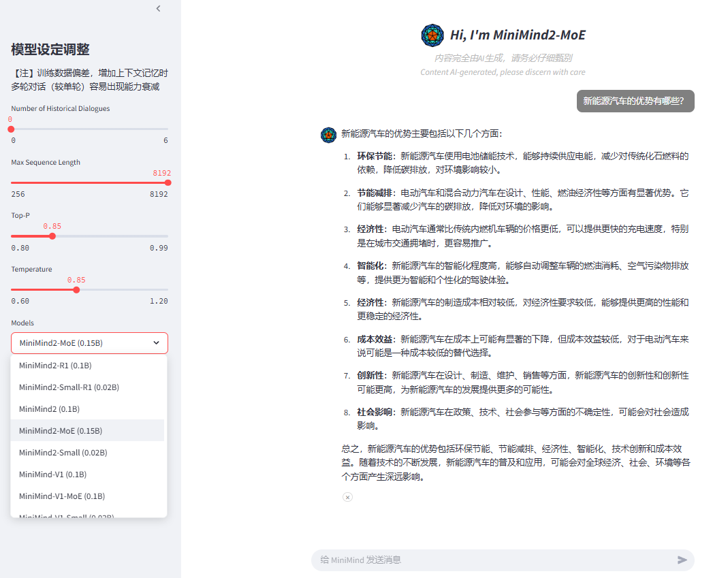Click the 'Number of Historical Dialogues' label
The image size is (728, 578).
click(x=61, y=109)
